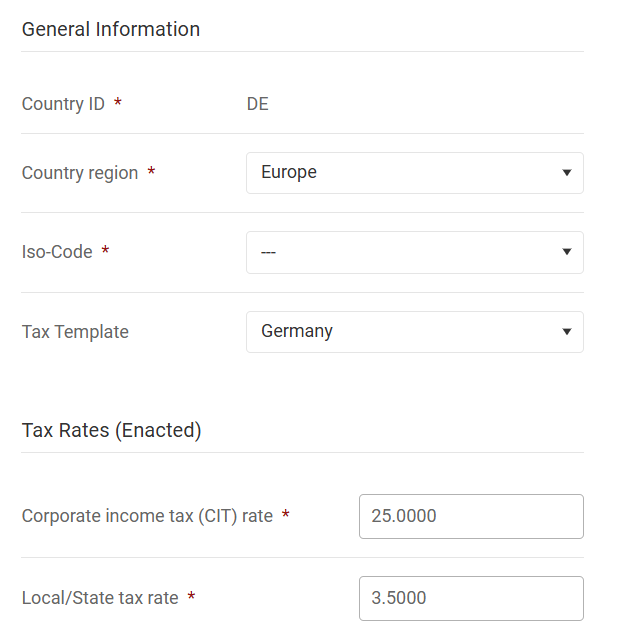Click the required asterisk beside Local/State tax rate
Screen dimensions: 625x637
(x=191, y=596)
